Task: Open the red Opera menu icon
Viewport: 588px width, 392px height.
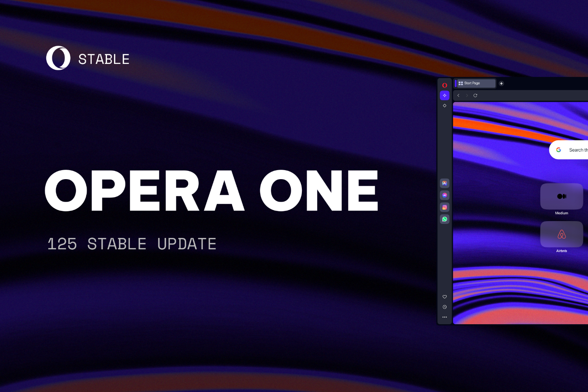Action: (445, 85)
